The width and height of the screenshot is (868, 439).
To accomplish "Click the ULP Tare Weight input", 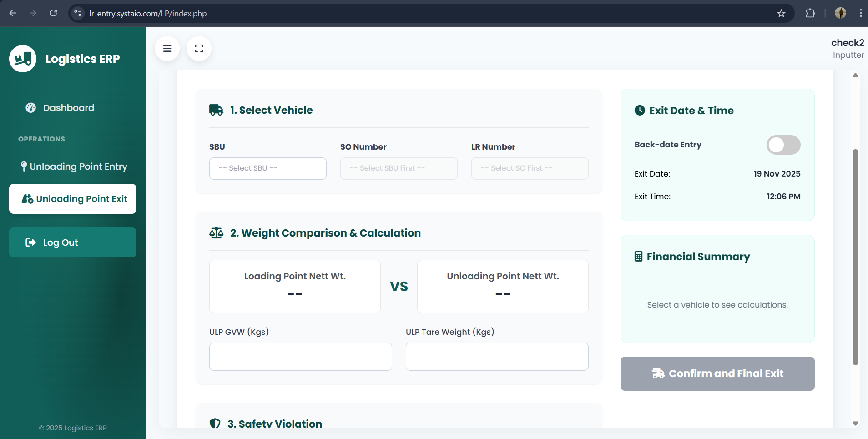I will tap(497, 357).
